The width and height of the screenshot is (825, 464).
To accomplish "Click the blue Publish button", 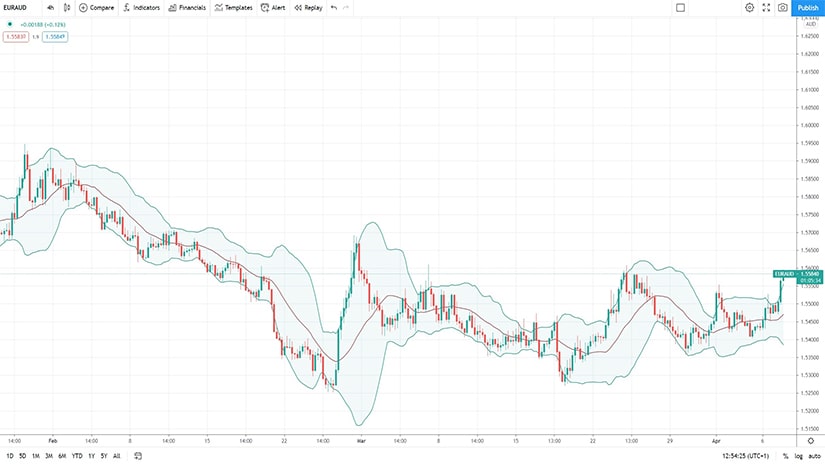I will (808, 7).
